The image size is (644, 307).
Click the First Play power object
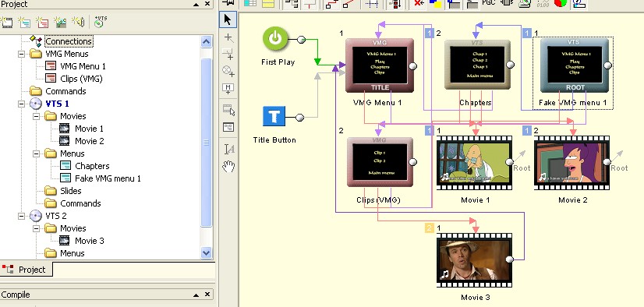pos(275,40)
